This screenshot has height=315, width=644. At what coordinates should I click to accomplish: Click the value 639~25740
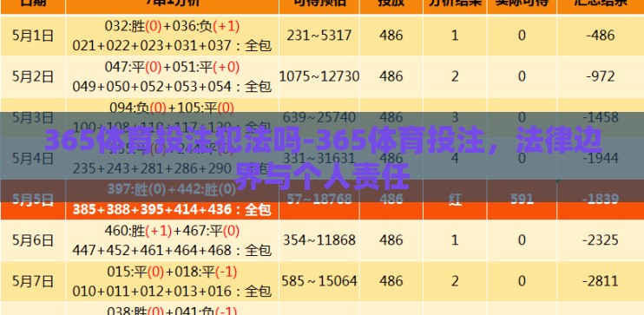tap(319, 117)
